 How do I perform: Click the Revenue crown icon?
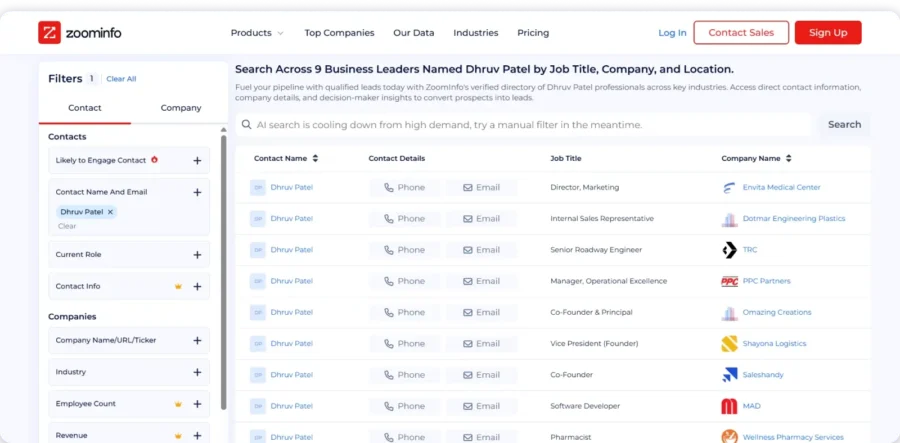(x=178, y=436)
